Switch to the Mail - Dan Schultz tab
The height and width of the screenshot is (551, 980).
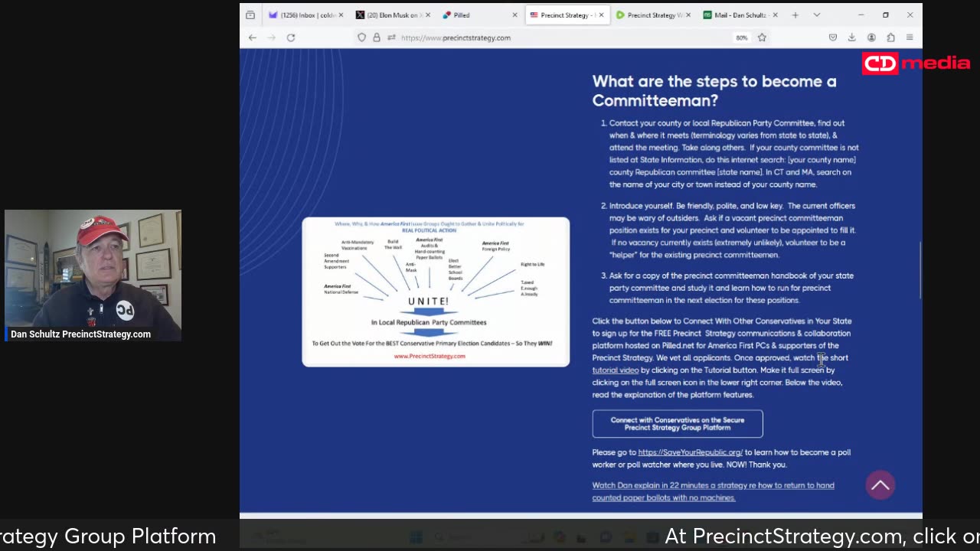click(x=739, y=15)
